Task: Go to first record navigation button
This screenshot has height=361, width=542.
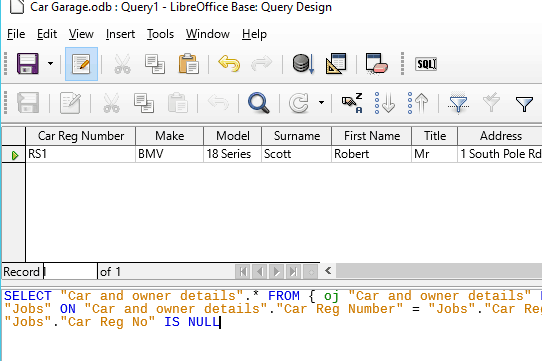Action: point(243,272)
